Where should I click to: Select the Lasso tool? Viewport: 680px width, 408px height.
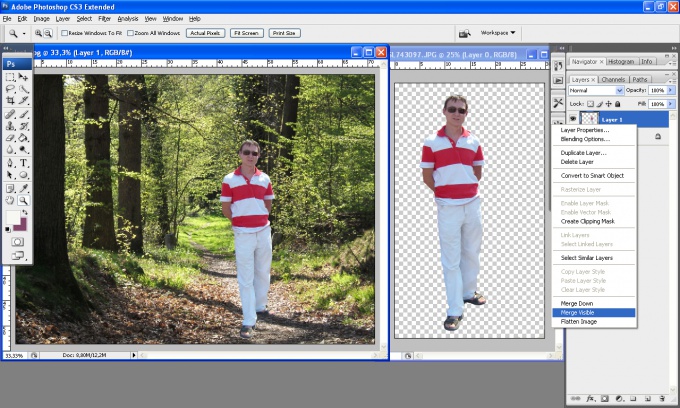(x=10, y=89)
